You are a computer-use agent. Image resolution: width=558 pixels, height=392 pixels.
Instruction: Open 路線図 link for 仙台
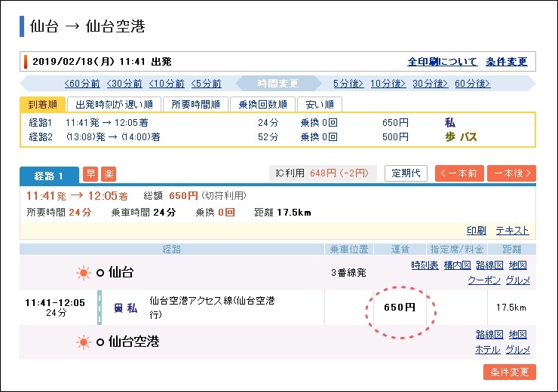pyautogui.click(x=489, y=265)
